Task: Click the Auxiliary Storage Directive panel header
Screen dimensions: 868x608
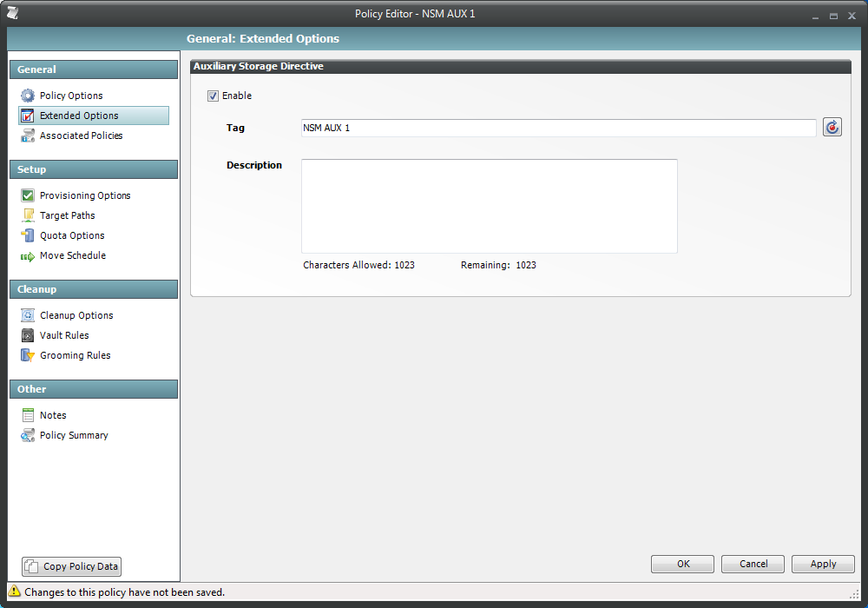Action: click(520, 67)
